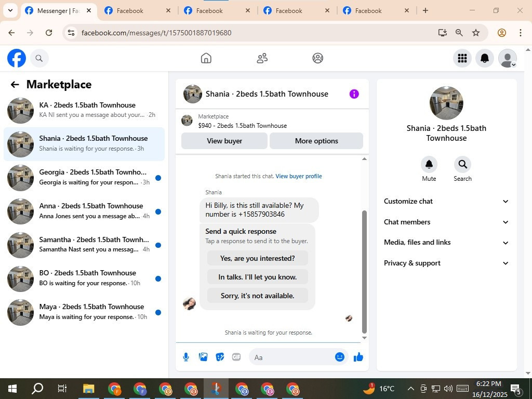The width and height of the screenshot is (532, 399).
Task: Send quick reply 'Sorry, it's not available.'
Action: 258,296
